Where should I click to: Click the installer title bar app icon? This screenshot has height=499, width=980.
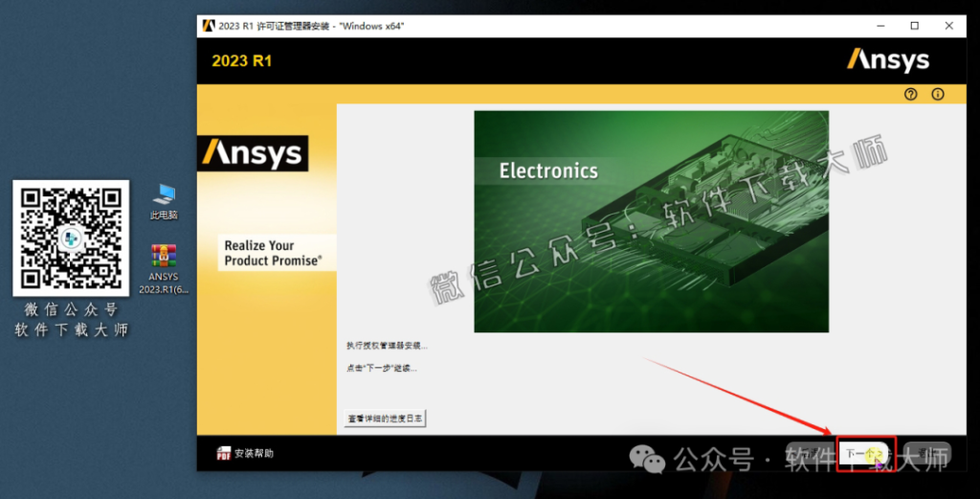pos(208,26)
